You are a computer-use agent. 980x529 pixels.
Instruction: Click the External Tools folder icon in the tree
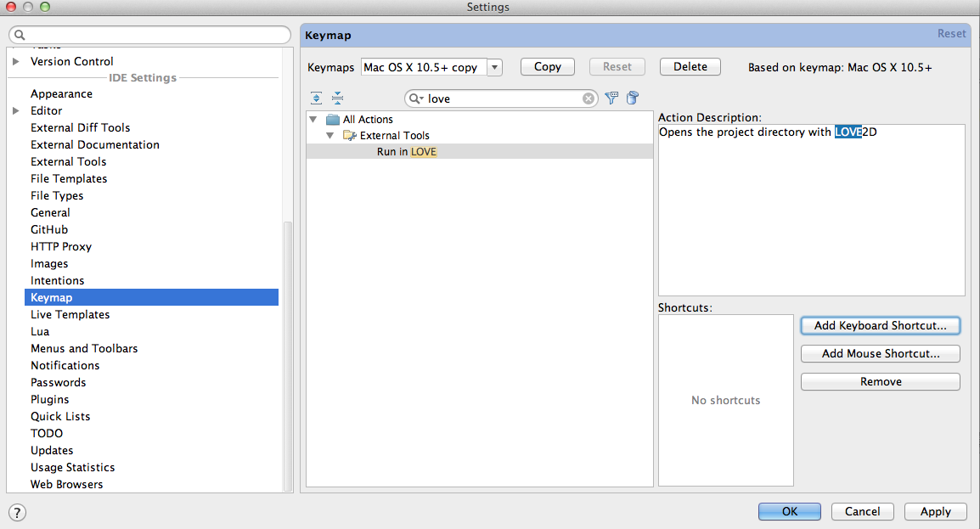coord(349,136)
